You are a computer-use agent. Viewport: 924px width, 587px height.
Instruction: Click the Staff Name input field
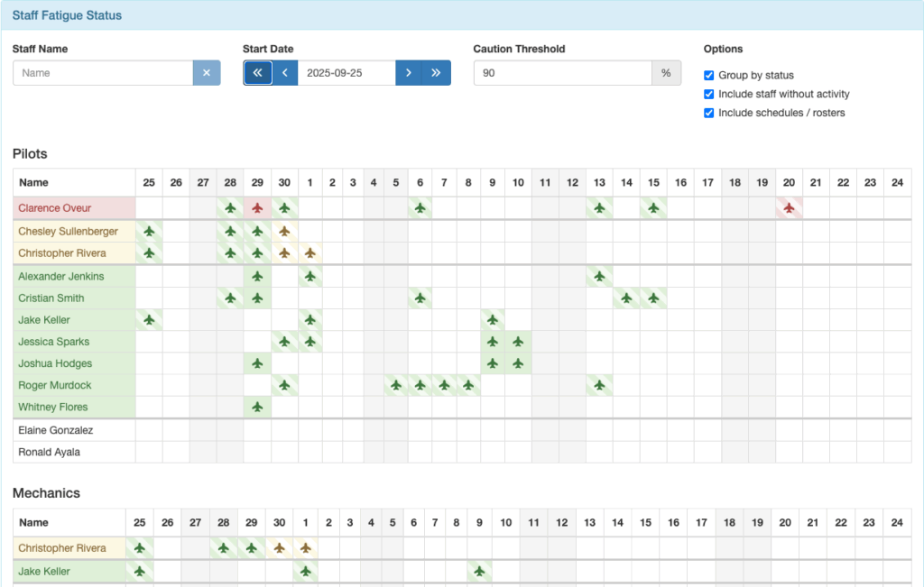tap(103, 73)
